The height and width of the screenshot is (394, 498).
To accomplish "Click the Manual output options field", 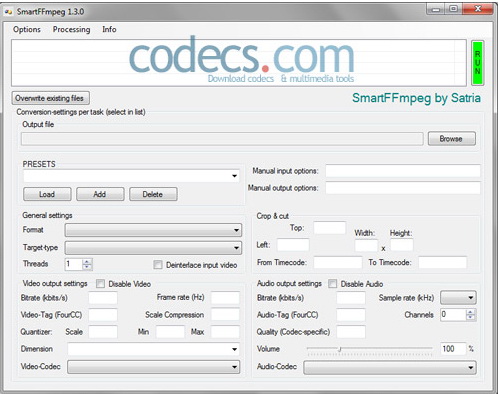I will click(x=403, y=188).
